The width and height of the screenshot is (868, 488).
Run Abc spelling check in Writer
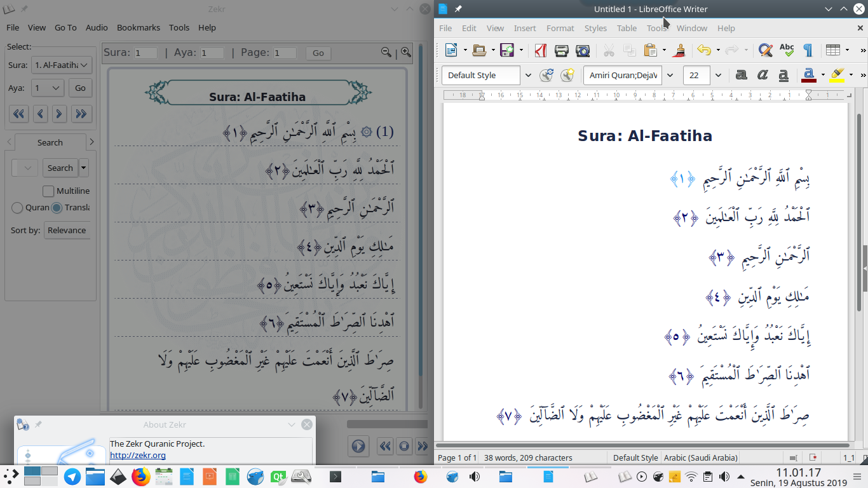(x=787, y=50)
